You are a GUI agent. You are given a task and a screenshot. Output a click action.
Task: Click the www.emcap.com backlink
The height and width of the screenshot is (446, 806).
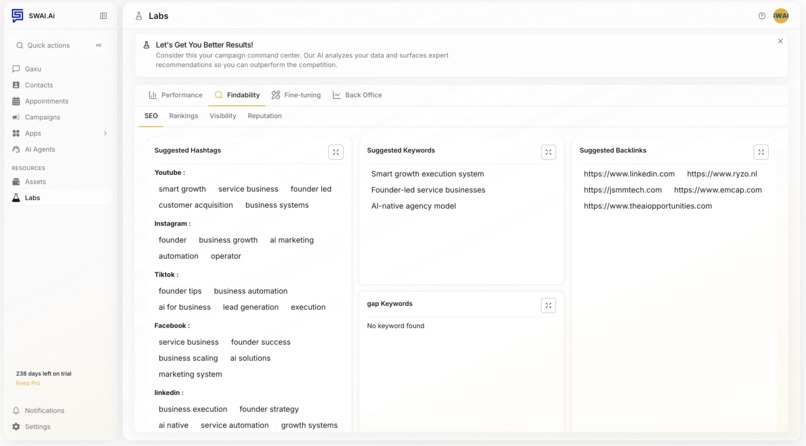pyautogui.click(x=718, y=190)
